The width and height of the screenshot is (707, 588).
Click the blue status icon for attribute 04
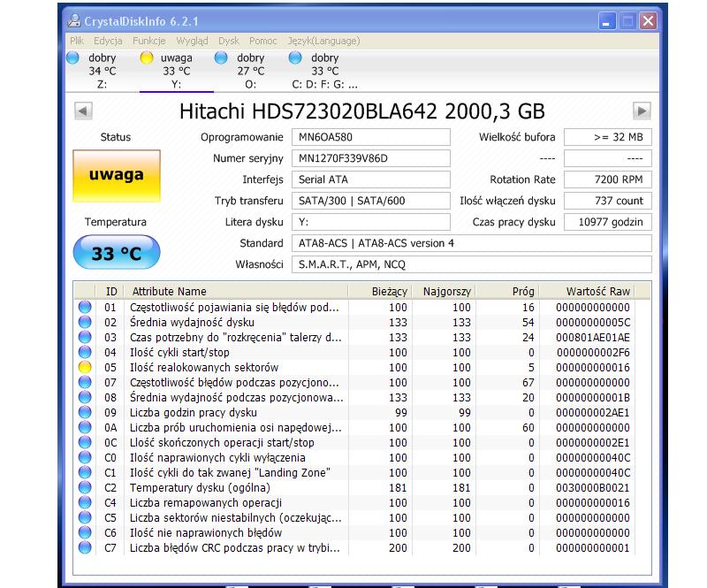pos(85,352)
